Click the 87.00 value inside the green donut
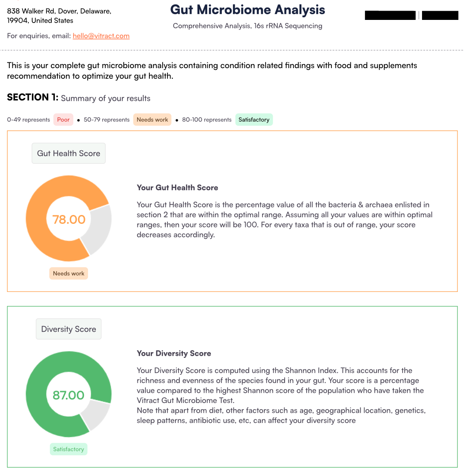464x476 pixels. tap(68, 395)
